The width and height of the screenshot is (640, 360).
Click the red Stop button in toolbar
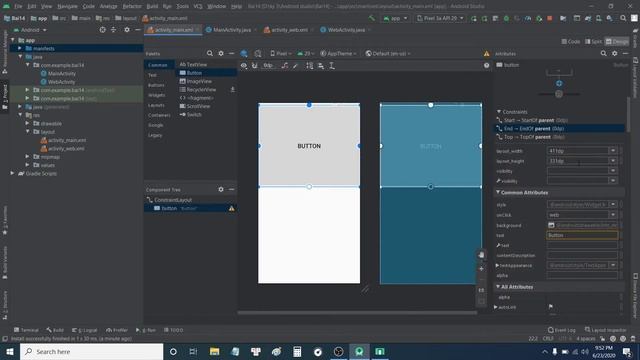pyautogui.click(x=550, y=18)
